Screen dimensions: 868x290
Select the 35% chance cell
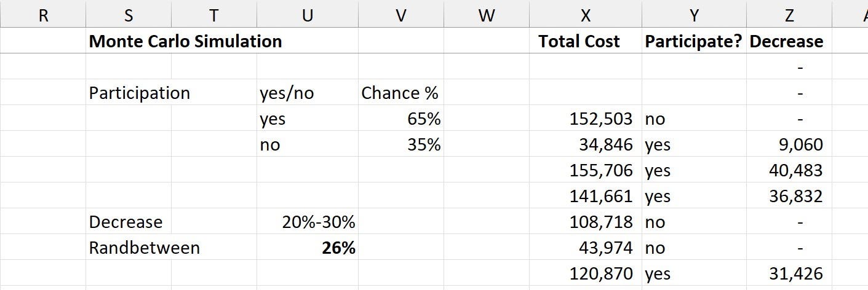(x=401, y=144)
